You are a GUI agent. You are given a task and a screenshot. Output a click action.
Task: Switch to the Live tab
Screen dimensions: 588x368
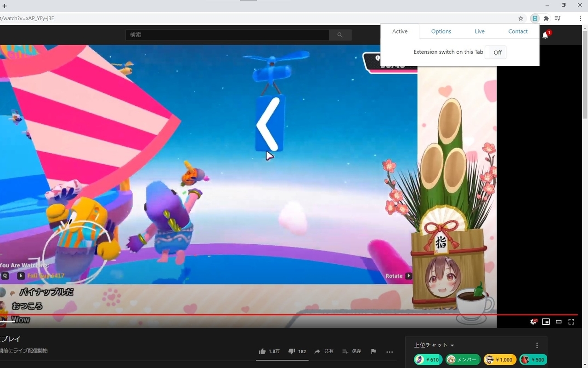pyautogui.click(x=480, y=31)
